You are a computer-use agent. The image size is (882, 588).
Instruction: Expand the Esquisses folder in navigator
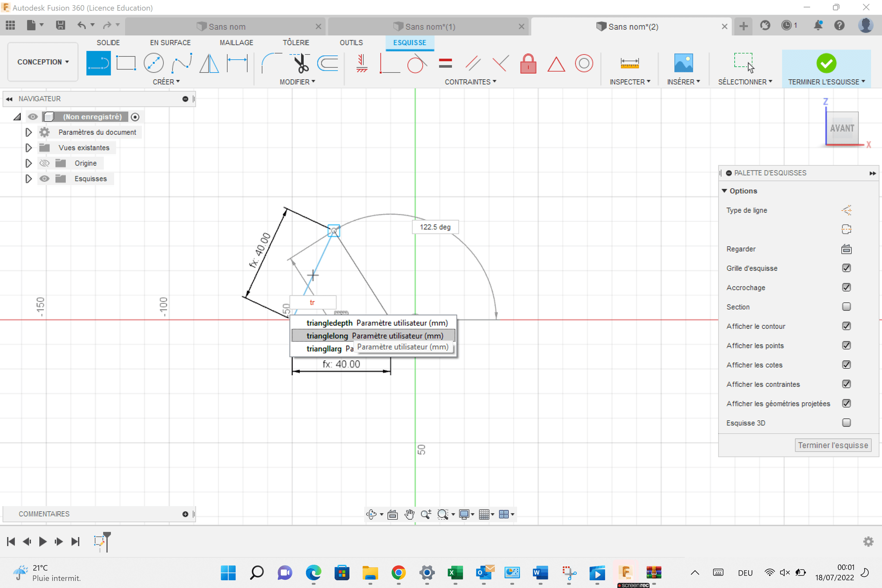[x=28, y=179]
